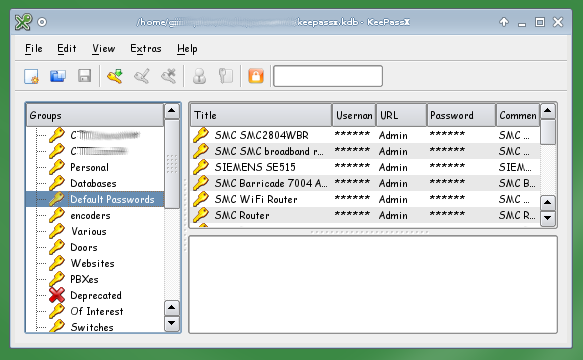This screenshot has height=360, width=583.
Task: Open the File menu
Action: coord(33,49)
